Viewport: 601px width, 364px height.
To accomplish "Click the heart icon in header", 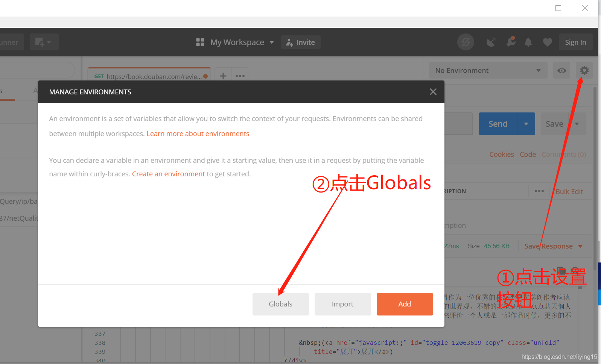I will [548, 42].
